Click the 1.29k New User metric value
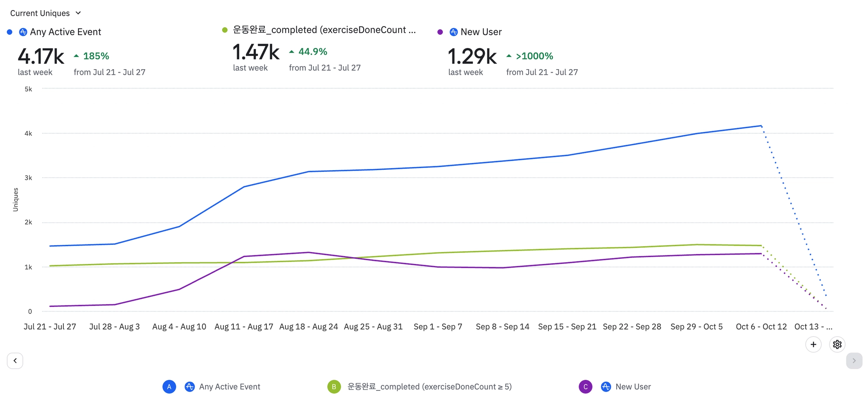 pos(472,56)
